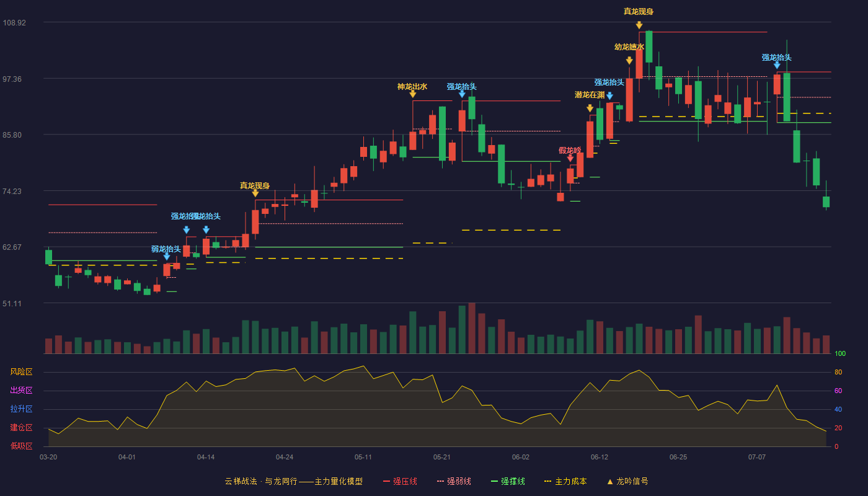The image size is (868, 496).
Task: Click the 03-20 date label
Action: [x=48, y=457]
